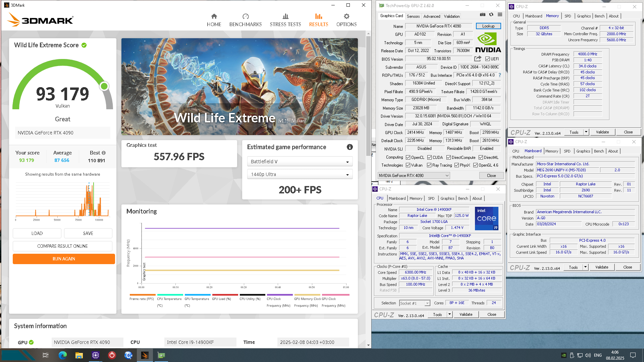The image size is (644, 362).
Task: Expand Tools arrow in CPU-Z CPU window
Action: pyautogui.click(x=449, y=314)
